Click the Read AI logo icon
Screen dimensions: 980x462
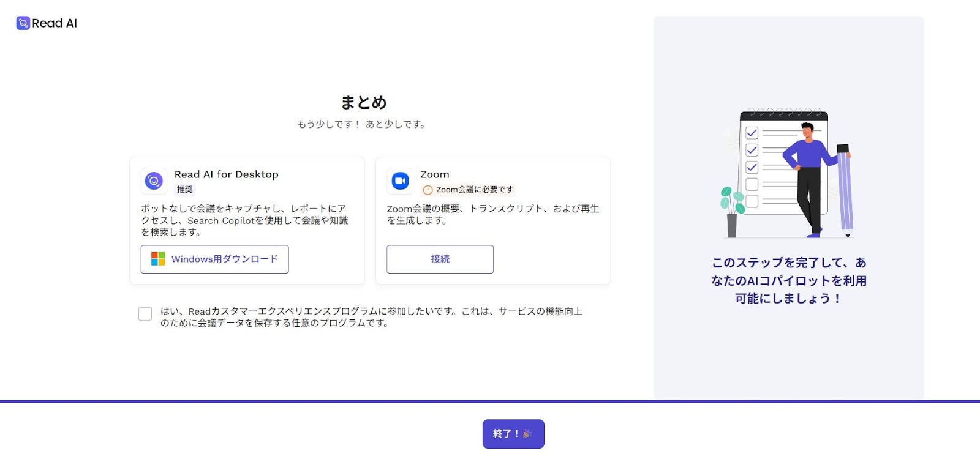[23, 23]
